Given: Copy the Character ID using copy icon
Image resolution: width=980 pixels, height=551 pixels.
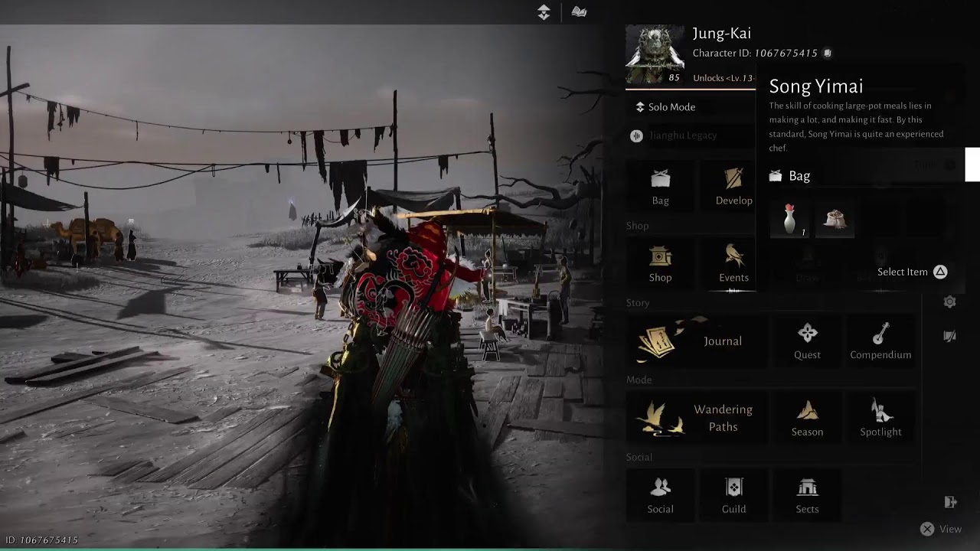Looking at the screenshot, I should [827, 53].
